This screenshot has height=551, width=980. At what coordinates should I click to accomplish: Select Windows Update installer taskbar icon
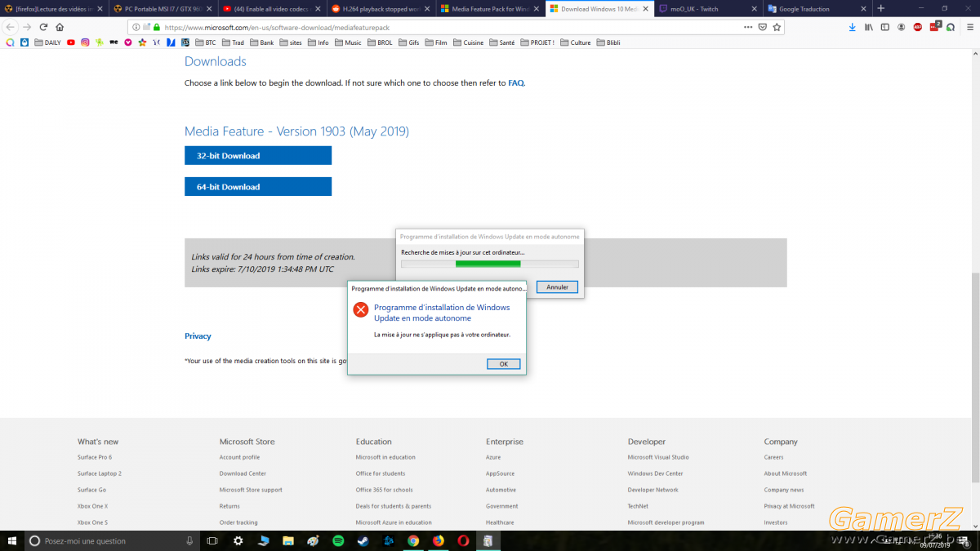point(488,540)
